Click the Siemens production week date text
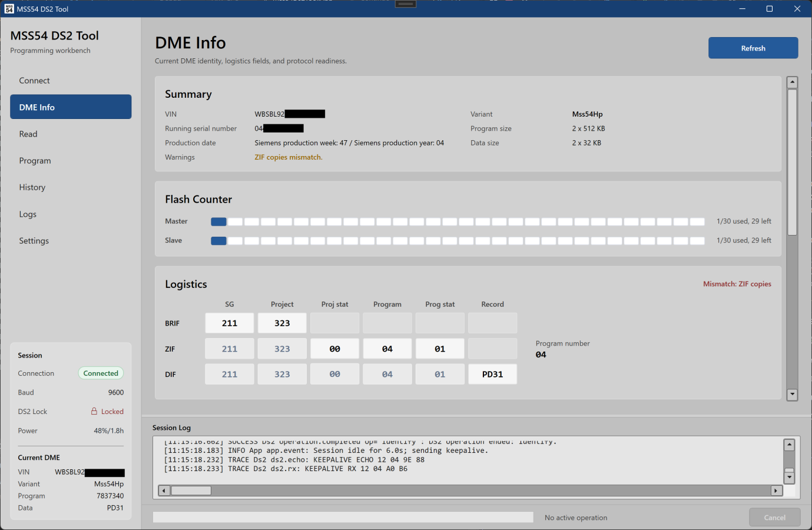This screenshot has height=530, width=812. pyautogui.click(x=349, y=143)
